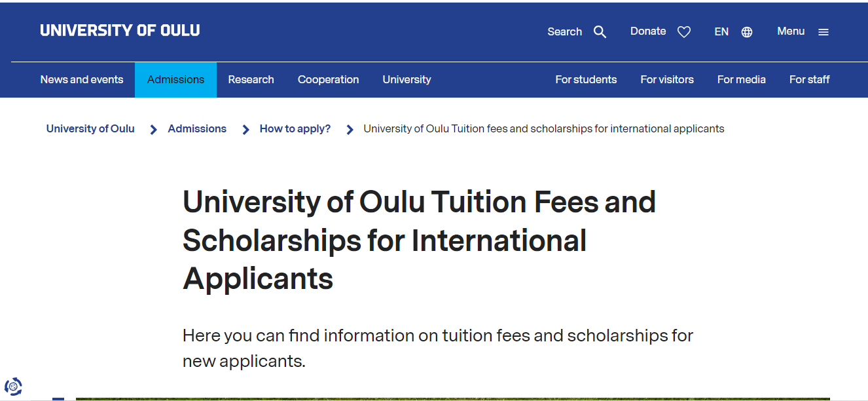The width and height of the screenshot is (868, 401).
Task: Click the chevron after How to apply
Action: pyautogui.click(x=350, y=130)
